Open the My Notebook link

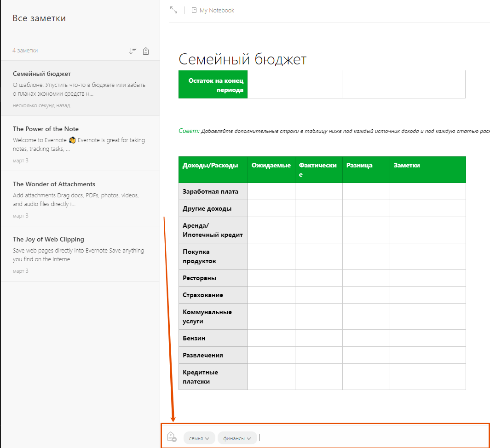point(217,10)
